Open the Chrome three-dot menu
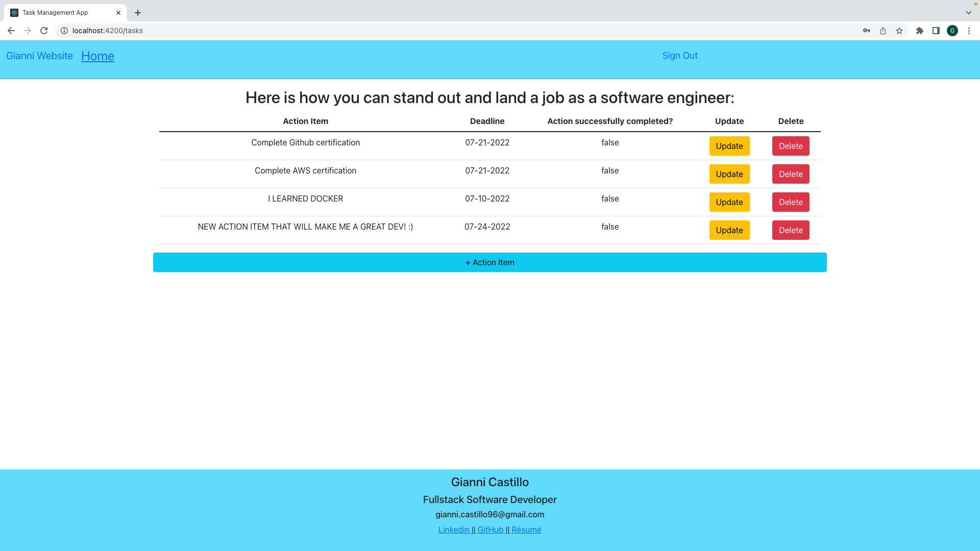980x551 pixels. (x=969, y=31)
